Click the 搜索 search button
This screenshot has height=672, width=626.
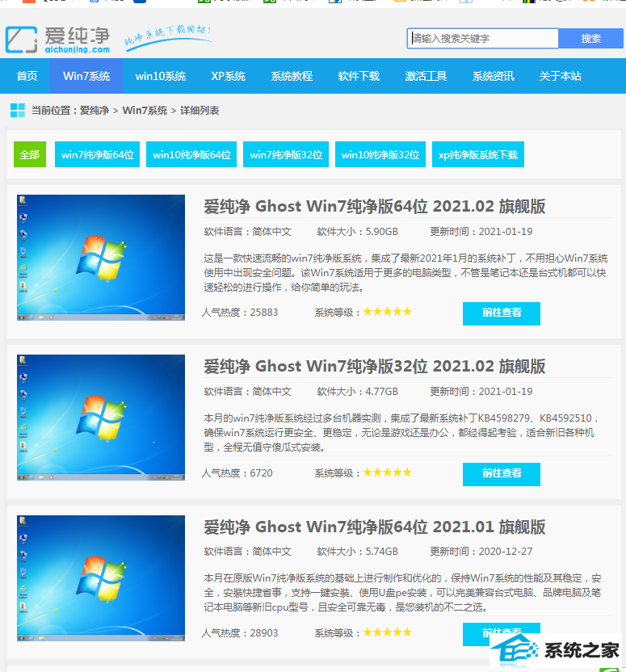pyautogui.click(x=591, y=39)
